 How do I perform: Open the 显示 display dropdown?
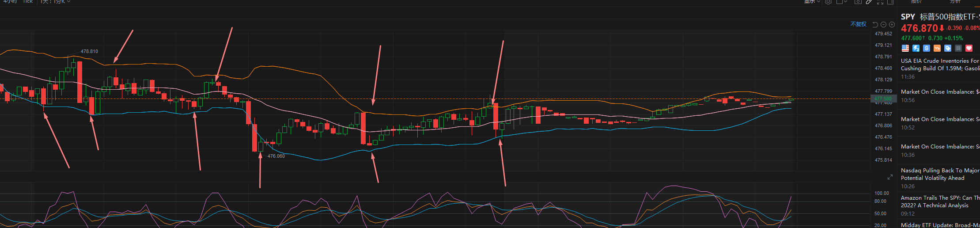[812, 1]
